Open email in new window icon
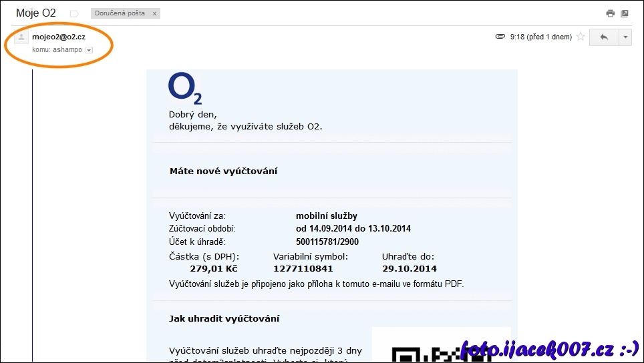This screenshot has width=644, height=363. point(625,13)
